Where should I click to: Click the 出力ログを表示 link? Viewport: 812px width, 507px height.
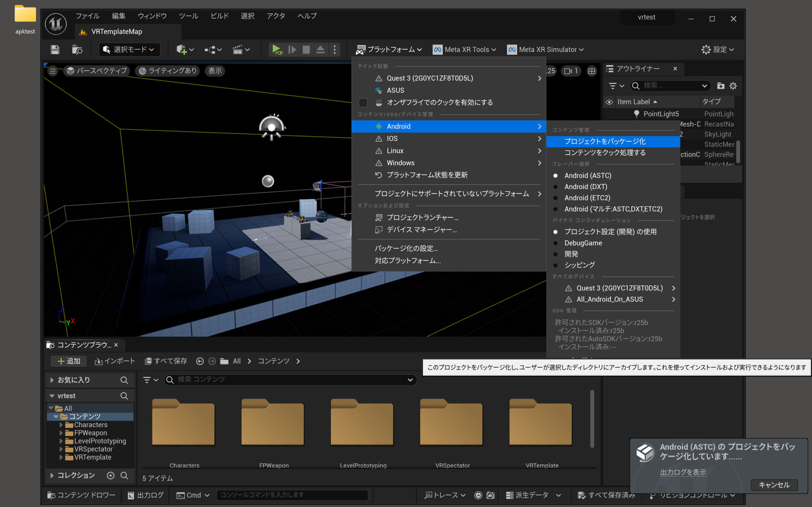683,472
